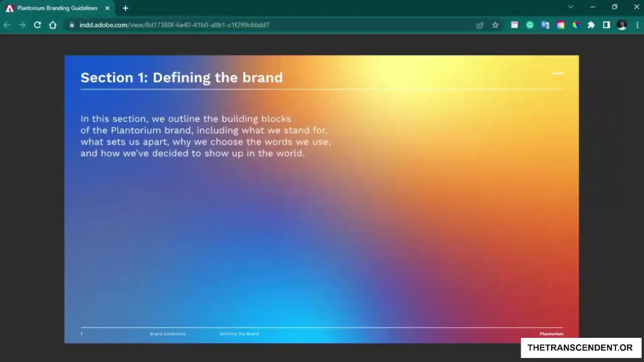Screen dimensions: 644x362
Task: Open the color wheel extension
Action: point(576,25)
